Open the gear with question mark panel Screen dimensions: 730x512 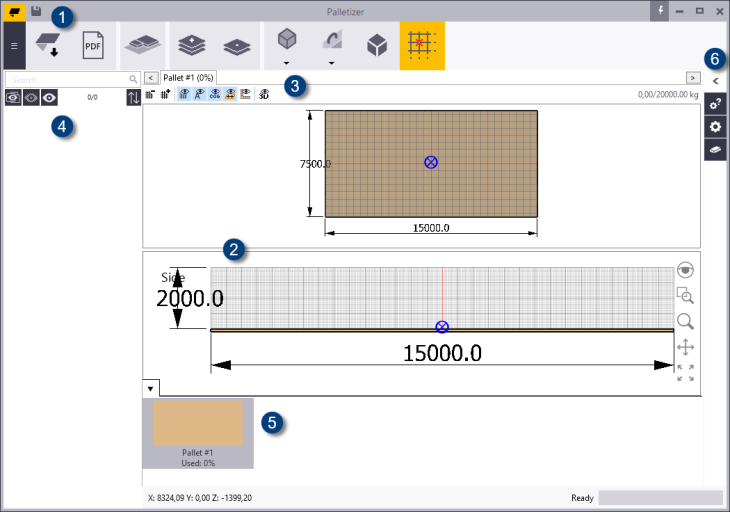(x=715, y=103)
